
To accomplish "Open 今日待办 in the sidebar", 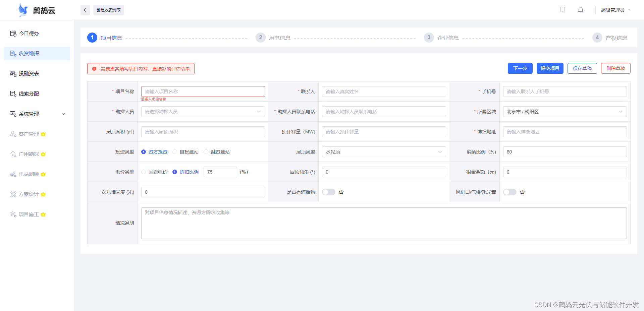I will 37,34.
